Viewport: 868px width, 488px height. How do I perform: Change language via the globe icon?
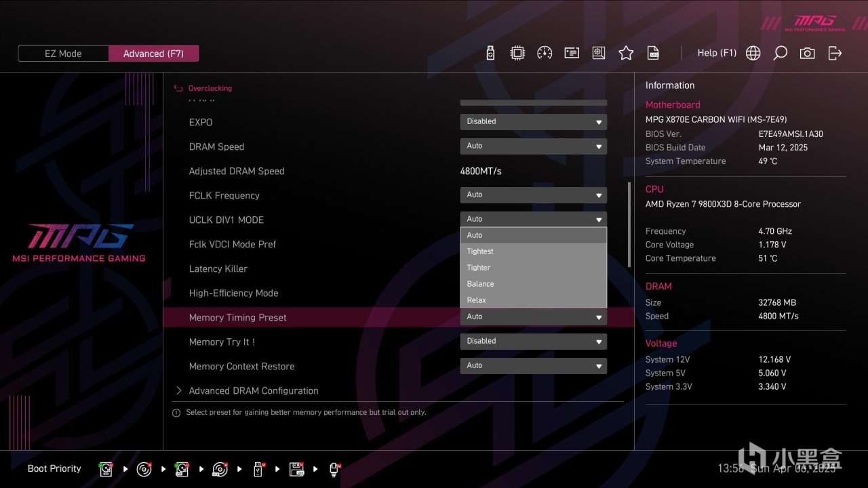pos(753,53)
